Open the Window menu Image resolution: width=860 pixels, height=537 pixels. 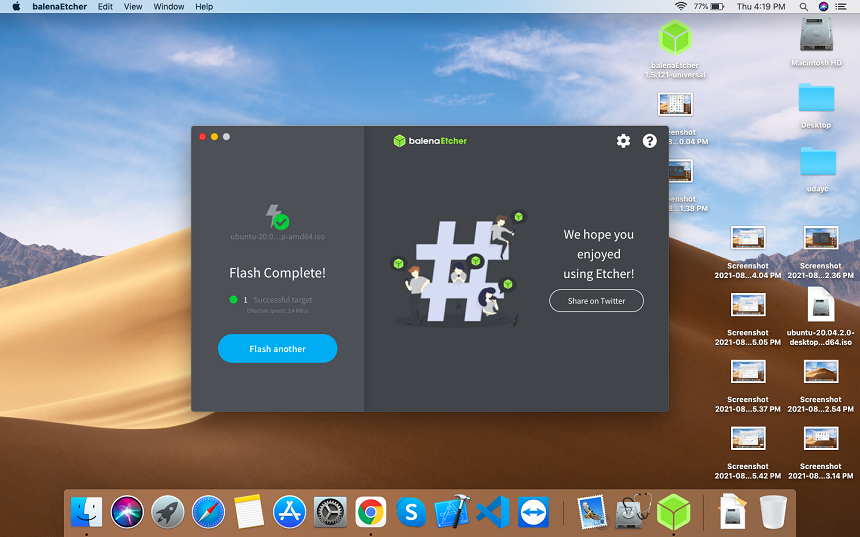[168, 7]
